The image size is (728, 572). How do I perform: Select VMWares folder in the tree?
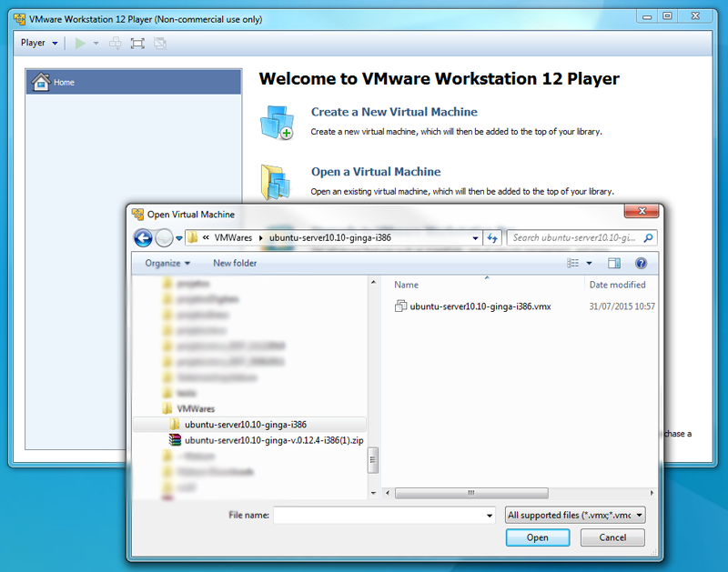[x=196, y=408]
